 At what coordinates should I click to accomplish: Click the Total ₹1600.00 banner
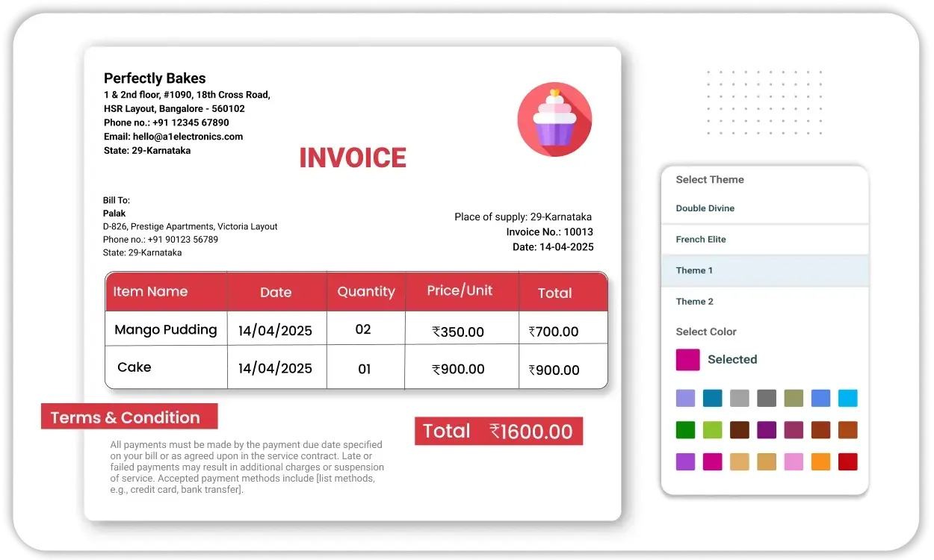point(498,432)
